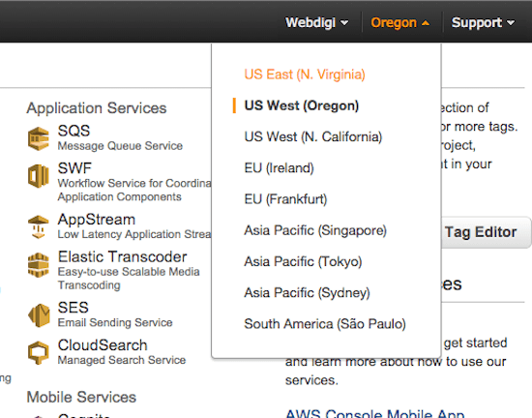This screenshot has height=418, width=532.
Task: Expand the Webdigi account dropdown
Action: [x=317, y=22]
